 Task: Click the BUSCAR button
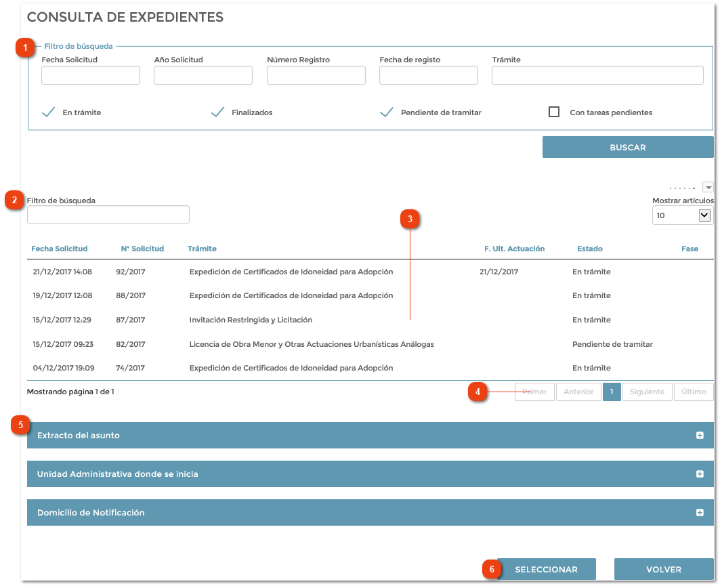point(627,147)
